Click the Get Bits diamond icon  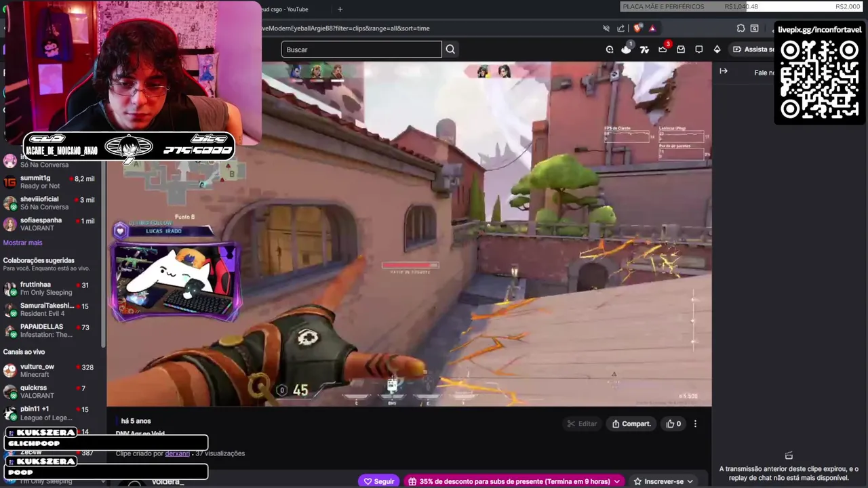(x=717, y=49)
